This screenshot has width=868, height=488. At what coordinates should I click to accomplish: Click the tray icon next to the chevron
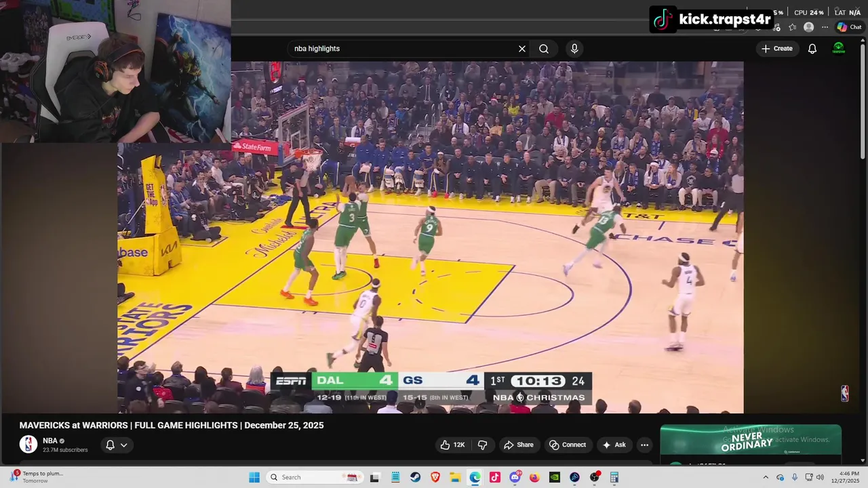pyautogui.click(x=780, y=477)
